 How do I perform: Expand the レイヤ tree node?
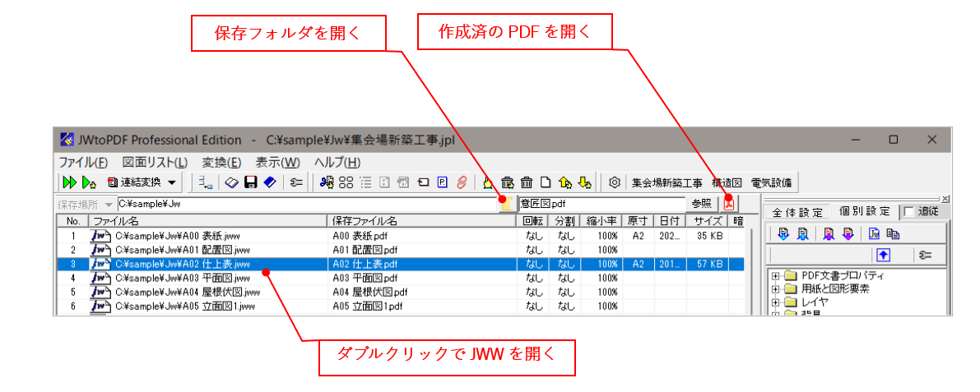[776, 302]
